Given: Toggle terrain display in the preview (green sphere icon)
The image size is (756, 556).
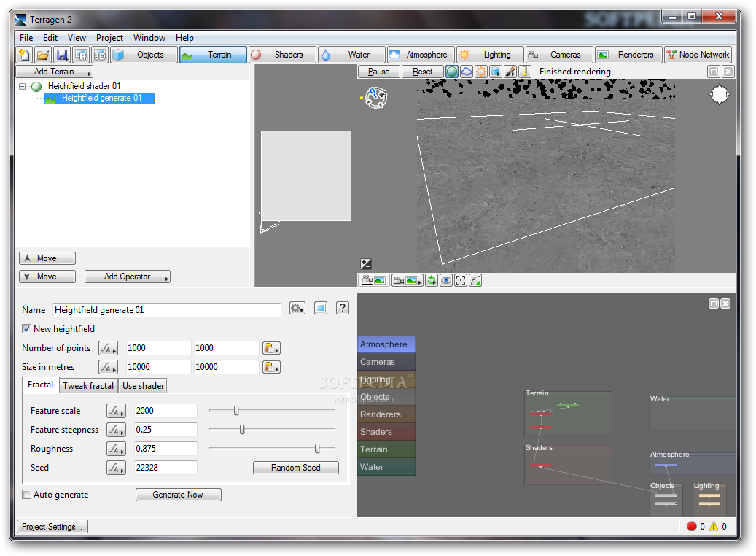Looking at the screenshot, I should 452,72.
